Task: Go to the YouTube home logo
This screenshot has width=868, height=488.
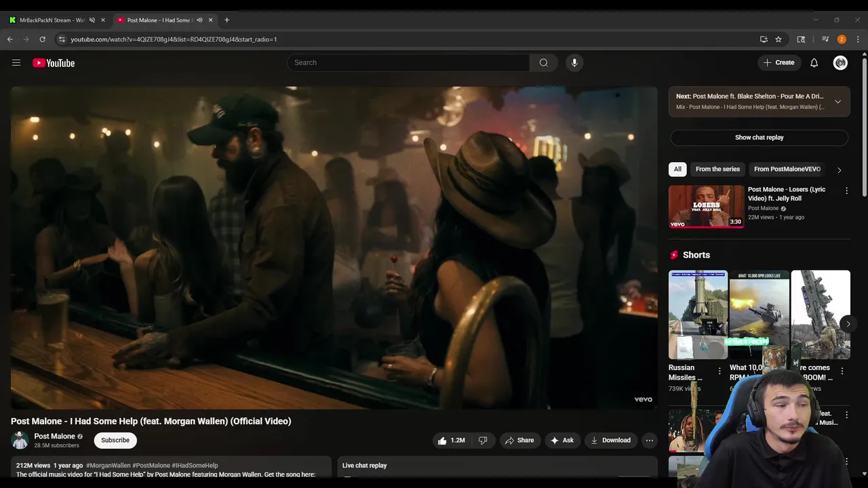Action: tap(54, 63)
